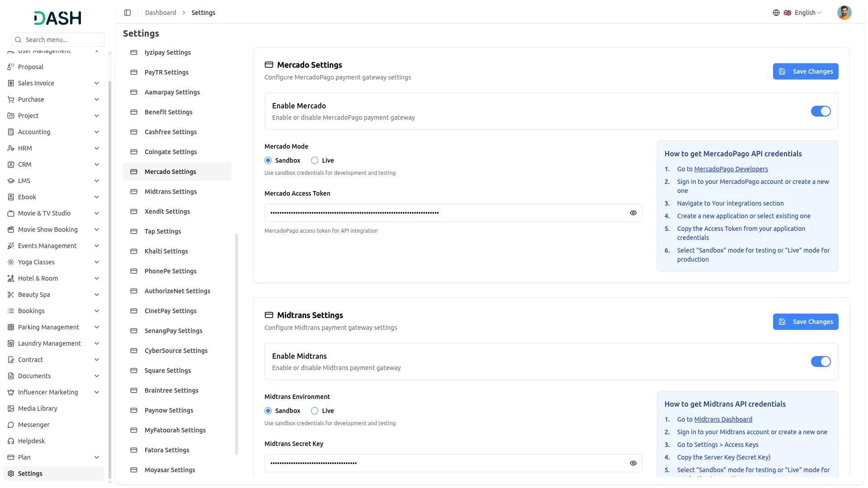Open the Coingate Settings section

tap(177, 152)
